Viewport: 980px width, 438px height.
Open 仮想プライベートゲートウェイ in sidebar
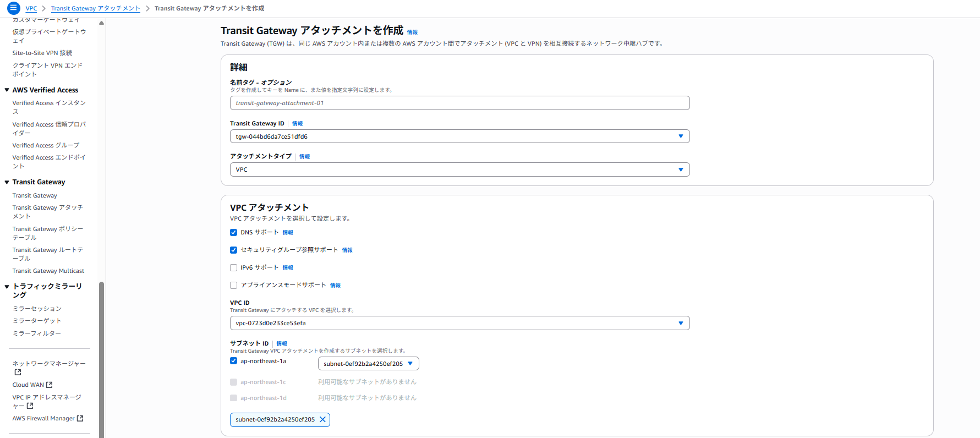[x=49, y=36]
